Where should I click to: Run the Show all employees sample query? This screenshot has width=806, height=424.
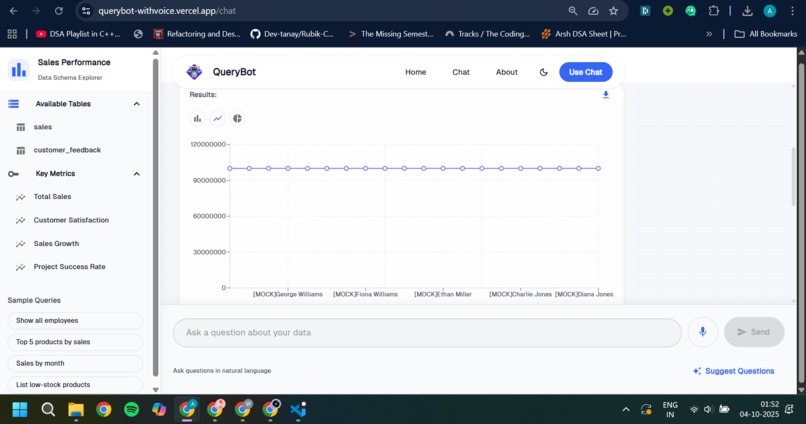coord(75,321)
